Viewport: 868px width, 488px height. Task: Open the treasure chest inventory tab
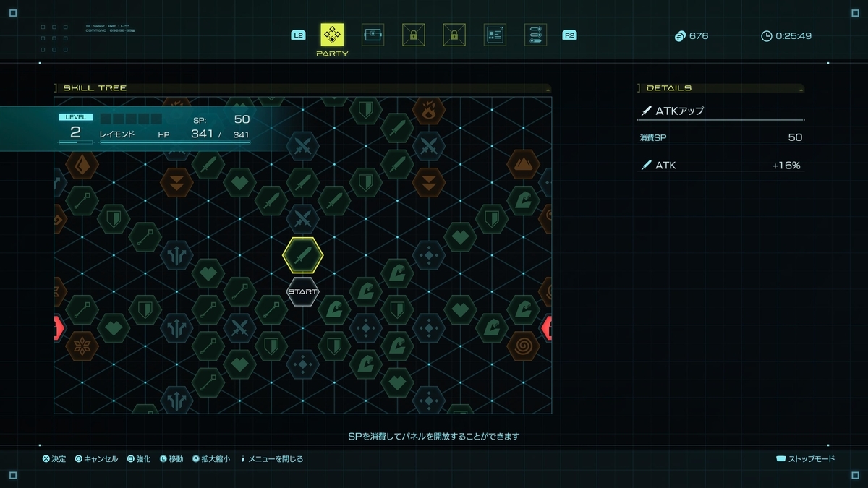pos(373,35)
